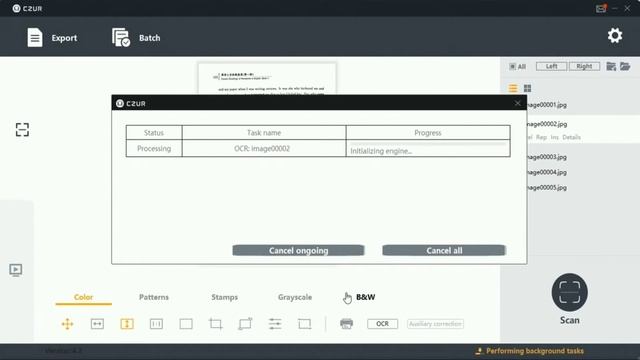This screenshot has height=360, width=640.
Task: Click the open folder icon
Action: 625,66
